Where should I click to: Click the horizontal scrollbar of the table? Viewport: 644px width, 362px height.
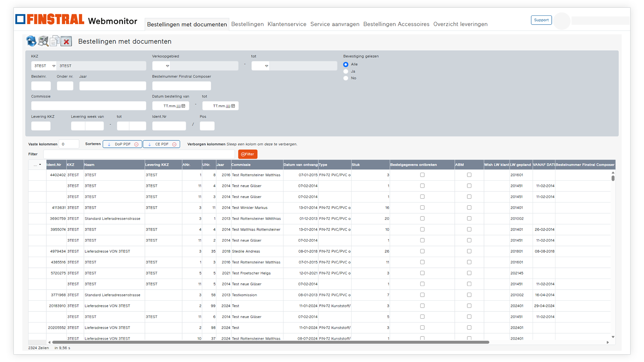(x=271, y=342)
